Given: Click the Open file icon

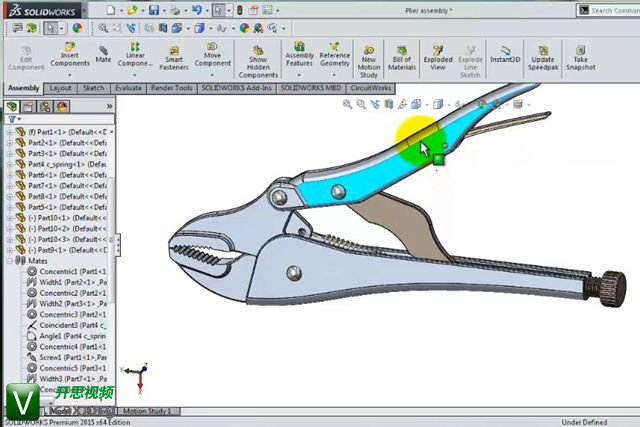Looking at the screenshot, I should click(132, 10).
